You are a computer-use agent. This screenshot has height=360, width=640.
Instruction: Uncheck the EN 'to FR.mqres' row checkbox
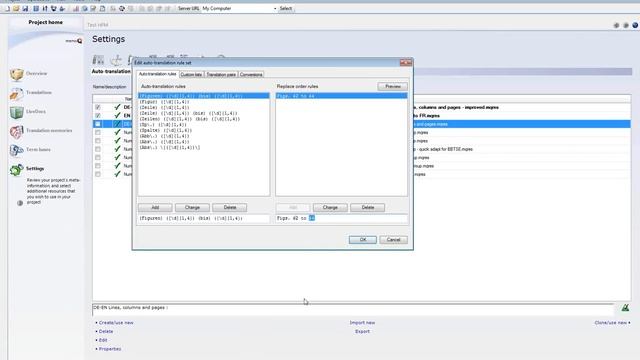[x=98, y=116]
